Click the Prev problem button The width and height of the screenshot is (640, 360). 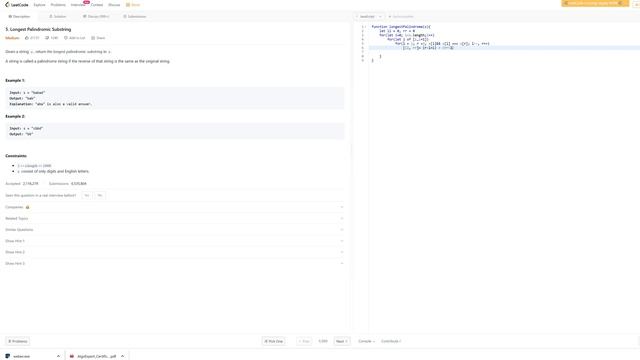click(x=304, y=341)
